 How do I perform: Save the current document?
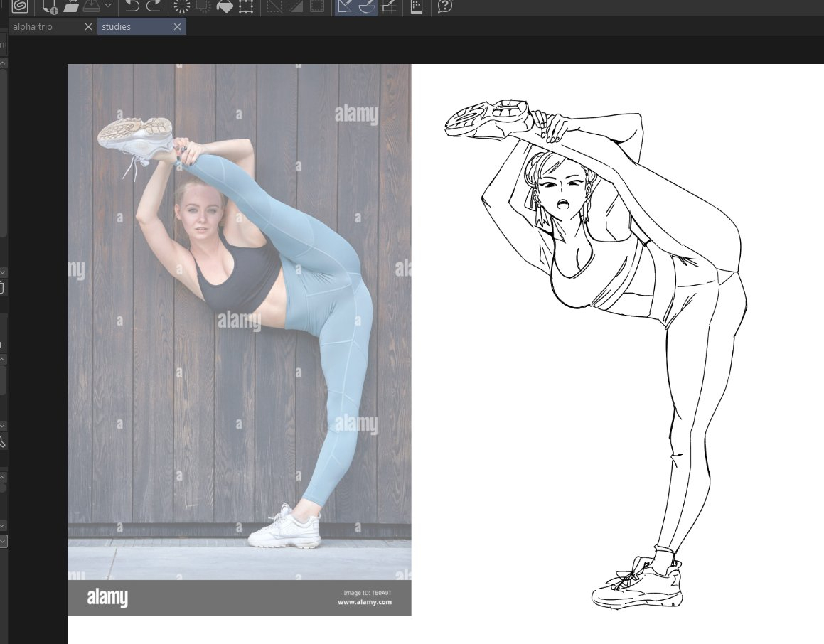pos(91,6)
